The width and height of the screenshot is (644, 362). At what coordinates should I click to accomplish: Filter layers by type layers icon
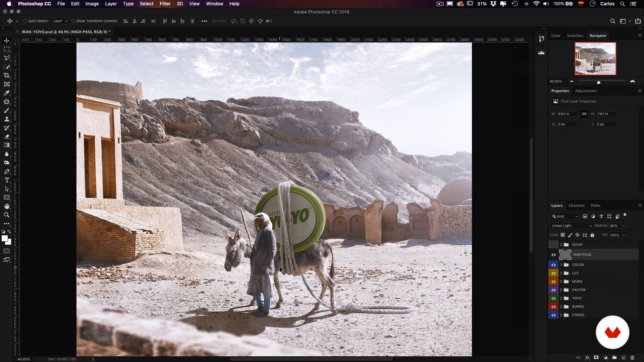(601, 216)
